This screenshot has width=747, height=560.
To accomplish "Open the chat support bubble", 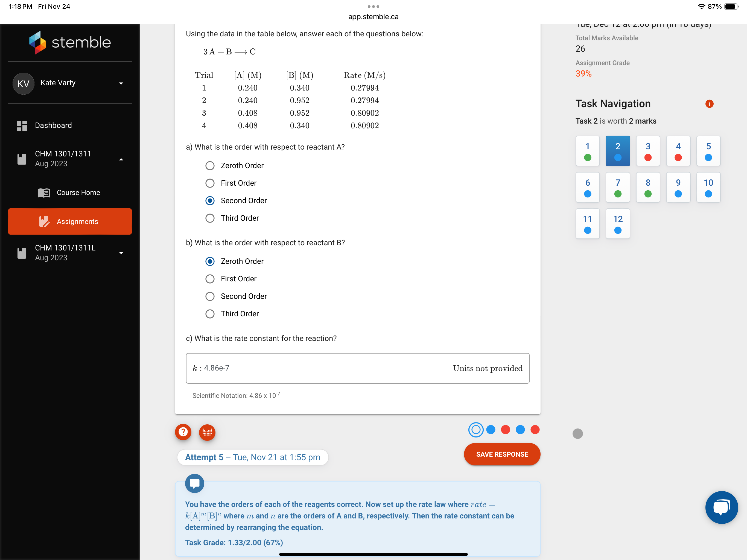I will coord(722,508).
